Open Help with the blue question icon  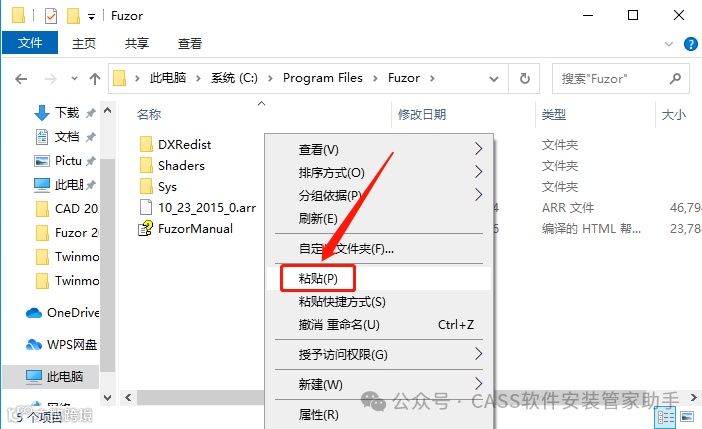point(690,44)
